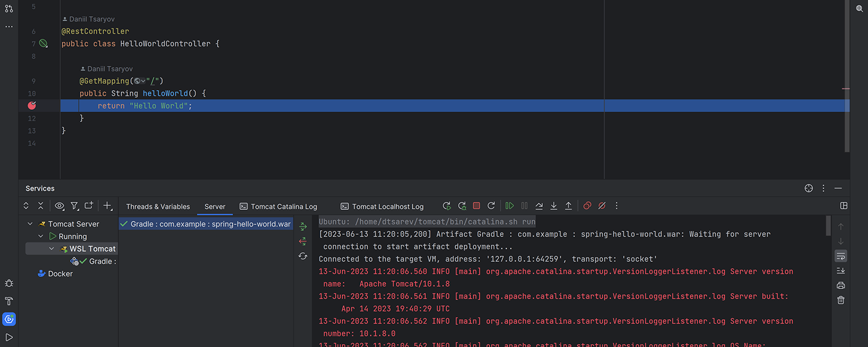868x347 pixels.
Task: Switch to Threads & Variables tab
Action: (158, 206)
